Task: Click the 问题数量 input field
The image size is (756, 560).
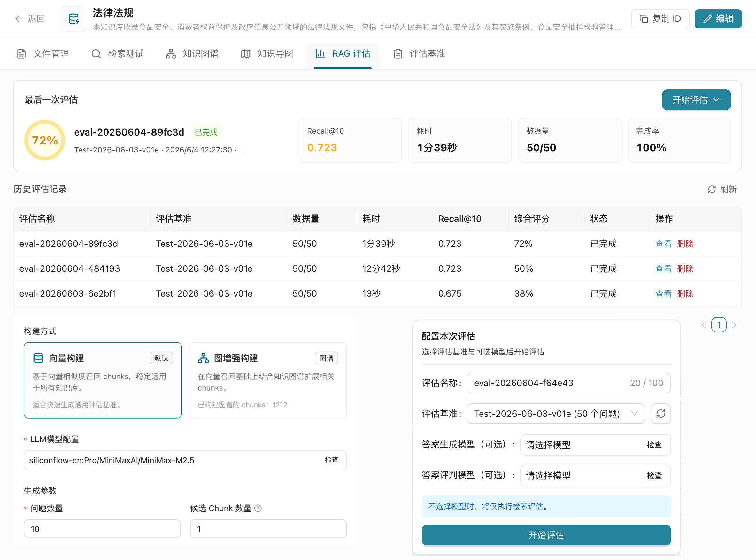Action: (x=102, y=529)
